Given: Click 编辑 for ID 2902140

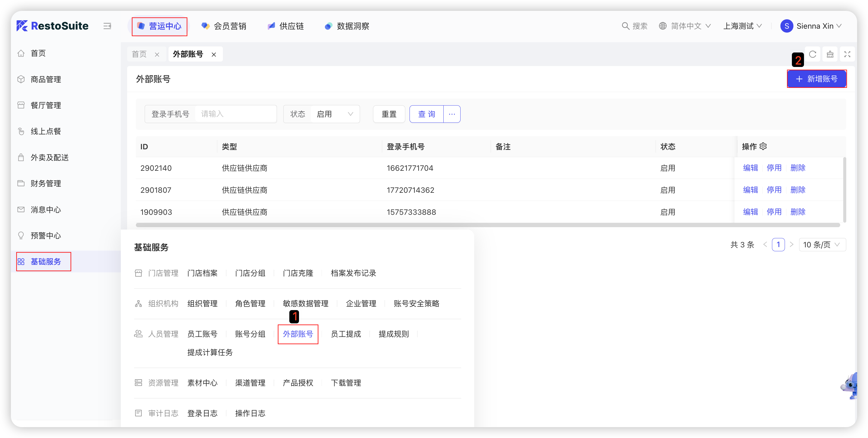Looking at the screenshot, I should 751,168.
